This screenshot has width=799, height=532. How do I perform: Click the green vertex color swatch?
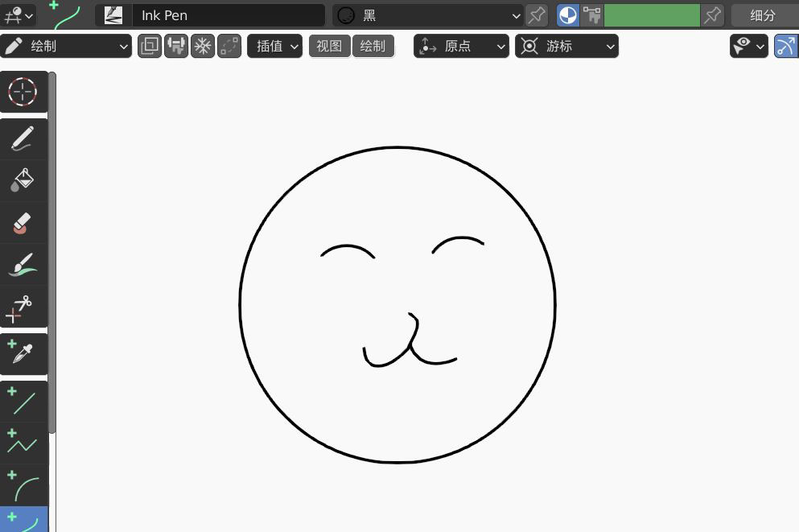(652, 14)
